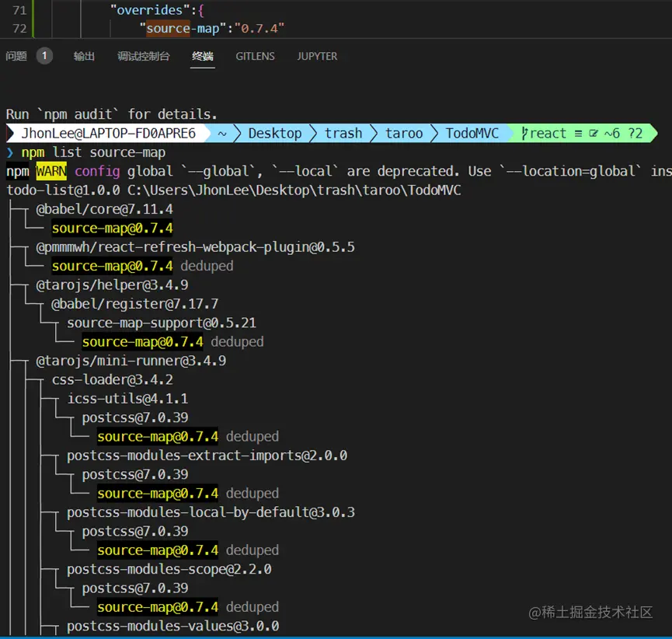This screenshot has width=672, height=639.
Task: Open the 问题 problems tab
Action: [x=16, y=56]
